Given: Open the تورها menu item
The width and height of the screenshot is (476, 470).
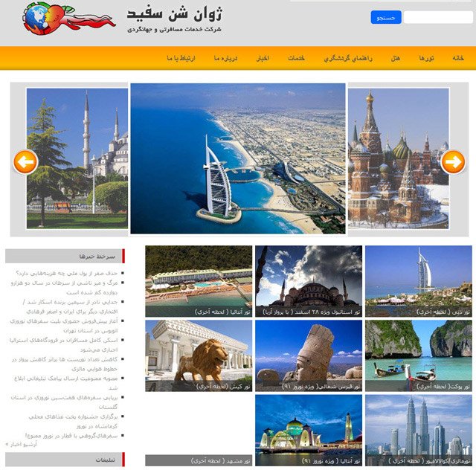Looking at the screenshot, I should pos(426,58).
